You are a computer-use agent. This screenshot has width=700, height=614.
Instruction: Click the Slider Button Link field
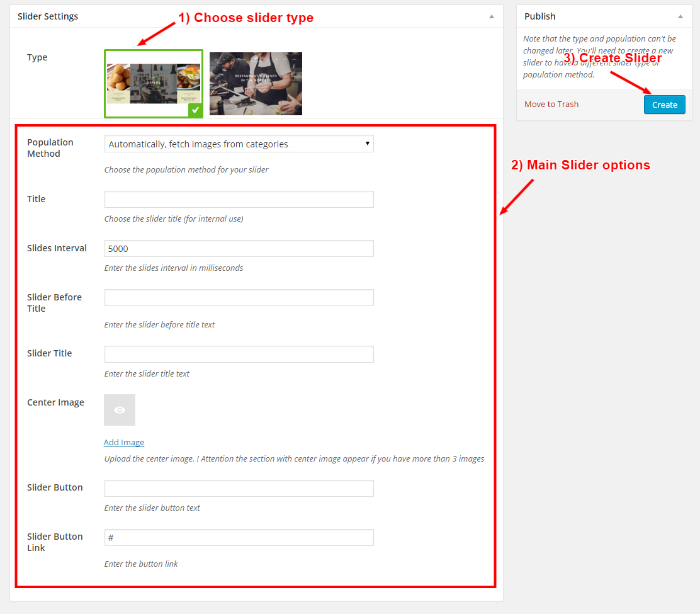point(239,537)
